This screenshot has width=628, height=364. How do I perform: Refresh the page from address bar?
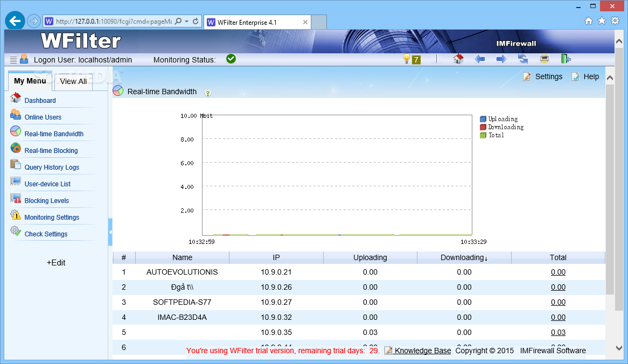click(x=196, y=21)
